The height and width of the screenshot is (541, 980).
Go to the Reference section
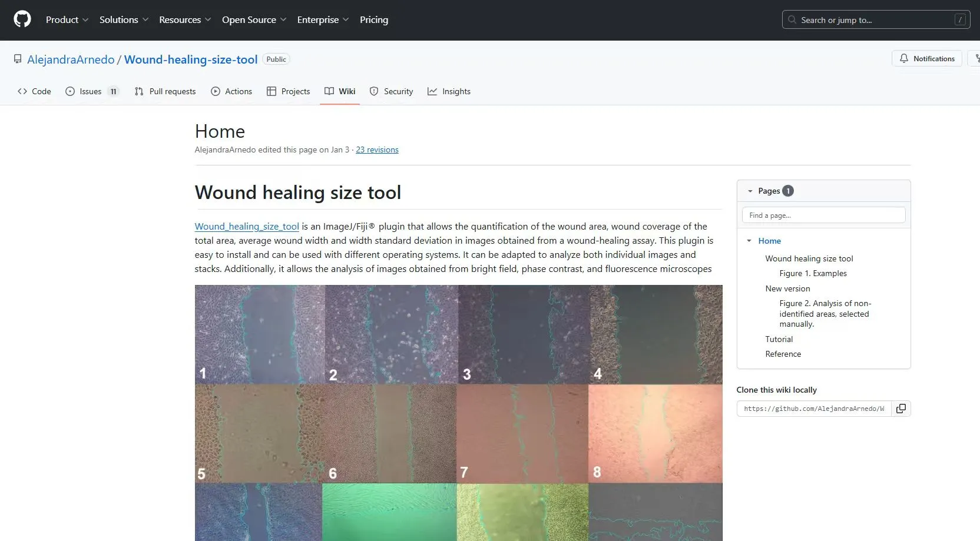pyautogui.click(x=783, y=354)
